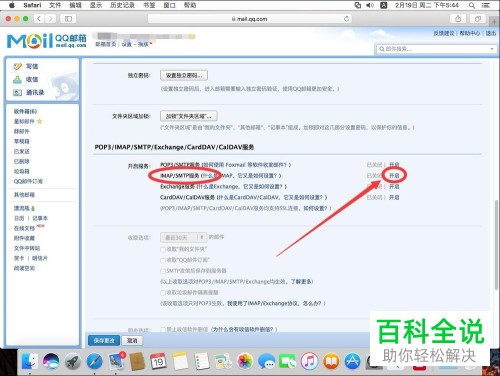Screen dimensions: 500x376
Task: Open the 历史记录 menu
Action: coord(122,5)
